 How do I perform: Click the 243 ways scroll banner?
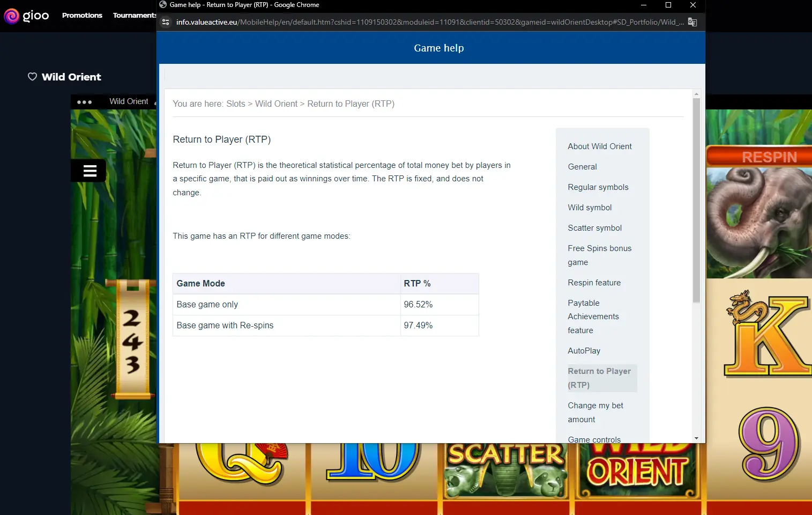(x=132, y=339)
